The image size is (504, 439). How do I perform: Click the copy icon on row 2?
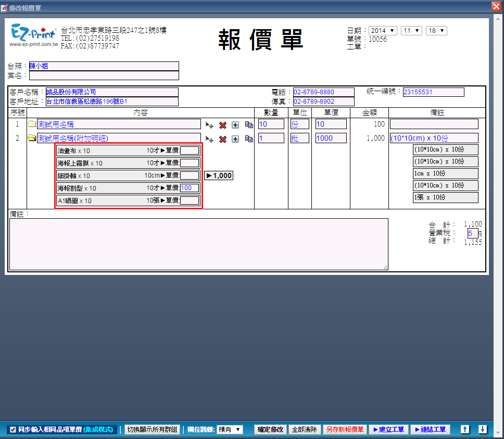249,139
